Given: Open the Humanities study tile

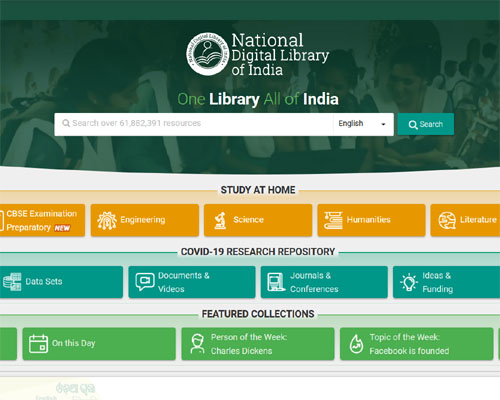Looking at the screenshot, I should click(371, 220).
